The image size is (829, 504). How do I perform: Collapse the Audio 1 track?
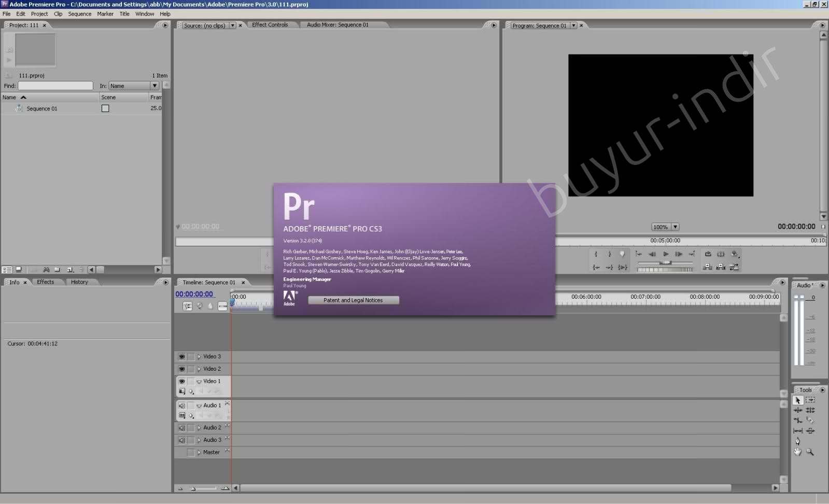[199, 406]
